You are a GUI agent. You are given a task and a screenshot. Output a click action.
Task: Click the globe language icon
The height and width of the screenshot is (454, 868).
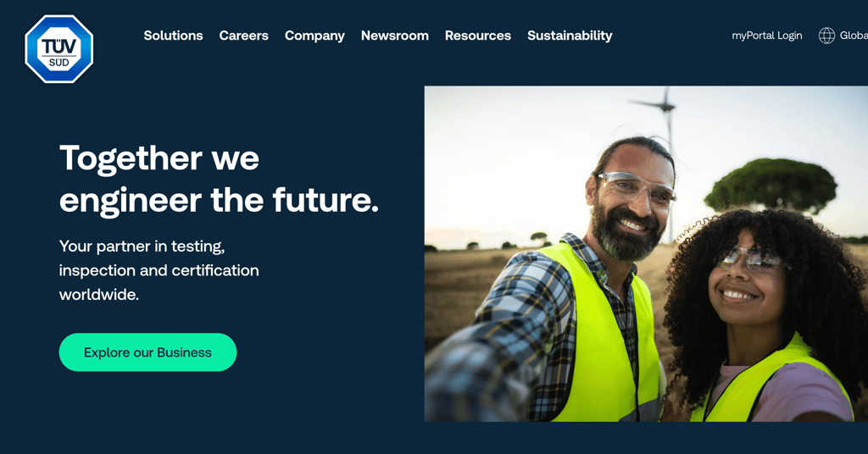click(826, 36)
